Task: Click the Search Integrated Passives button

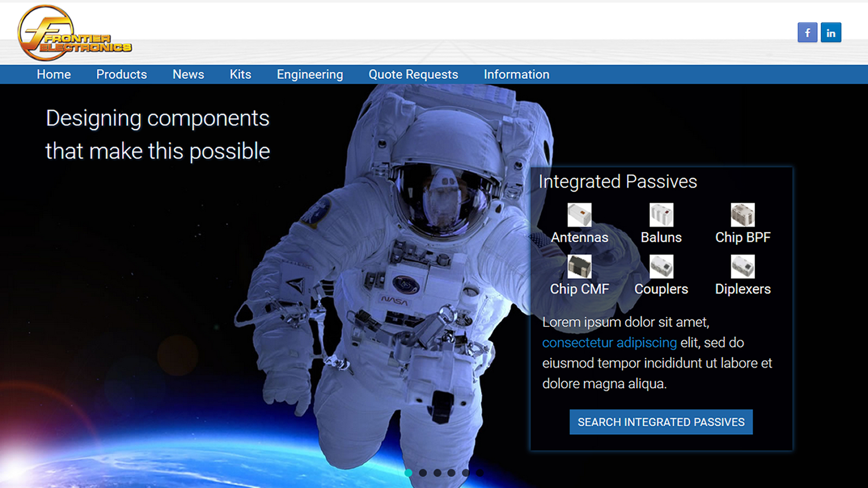Action: click(661, 422)
